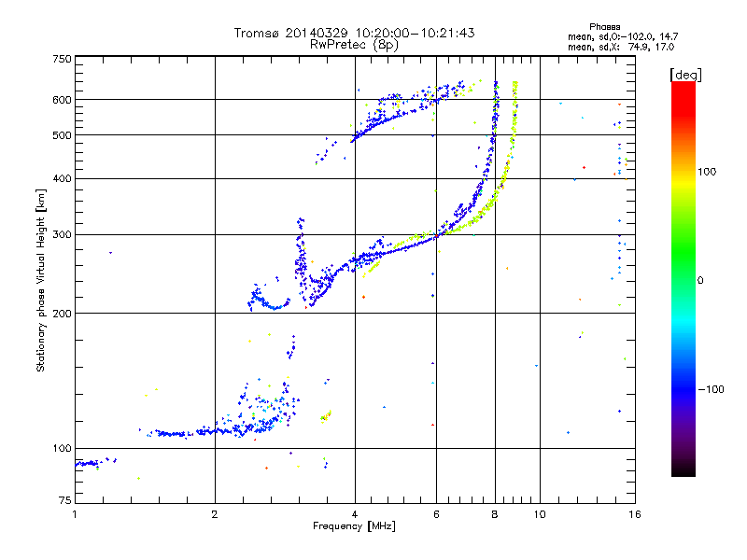Viewport: 747px width, 560px height.
Task: Click the x-axis tick label '6'
Action: (436, 514)
